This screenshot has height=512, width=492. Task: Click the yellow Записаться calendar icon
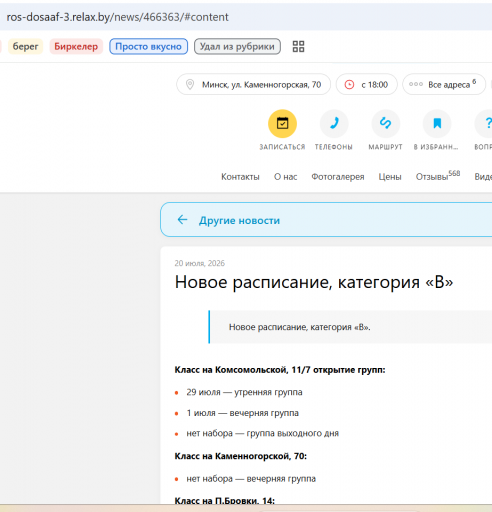(282, 124)
